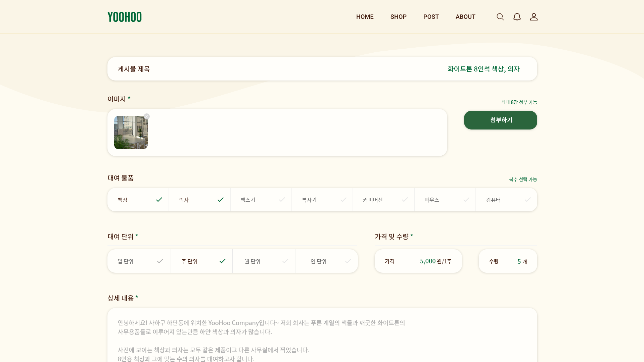Select 컴퓨터 in the rental items
Viewport: 644px width, 362px height.
pos(506,199)
